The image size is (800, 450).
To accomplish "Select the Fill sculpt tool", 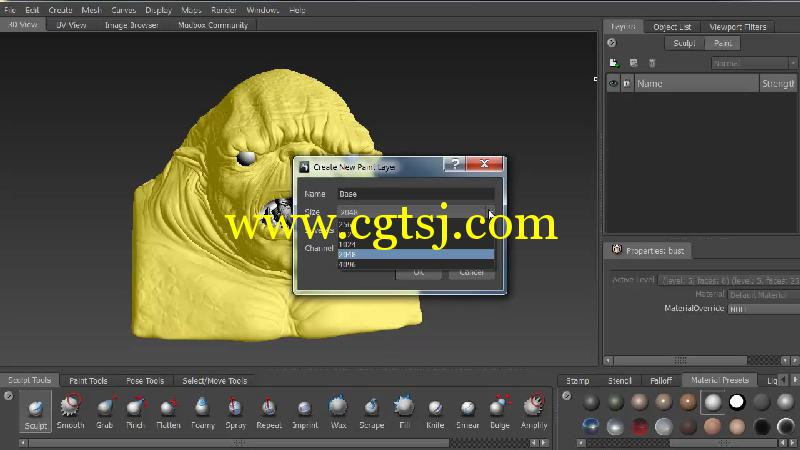I will point(404,412).
